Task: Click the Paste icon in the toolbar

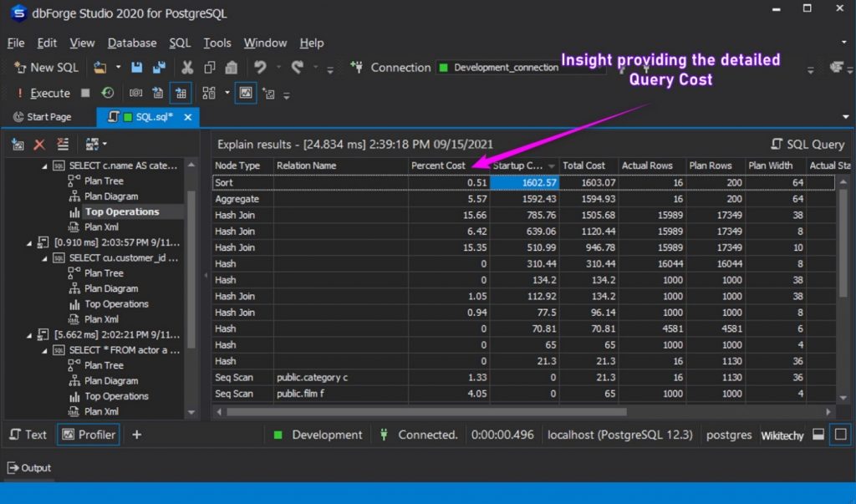Action: [x=232, y=68]
